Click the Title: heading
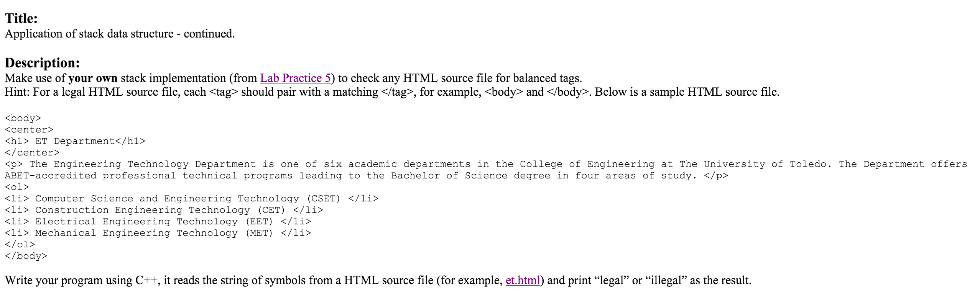The height and width of the screenshot is (304, 980). (21, 18)
